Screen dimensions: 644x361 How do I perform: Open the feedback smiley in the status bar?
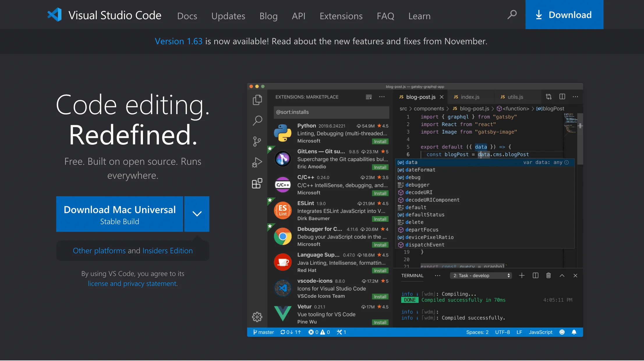coord(562,332)
